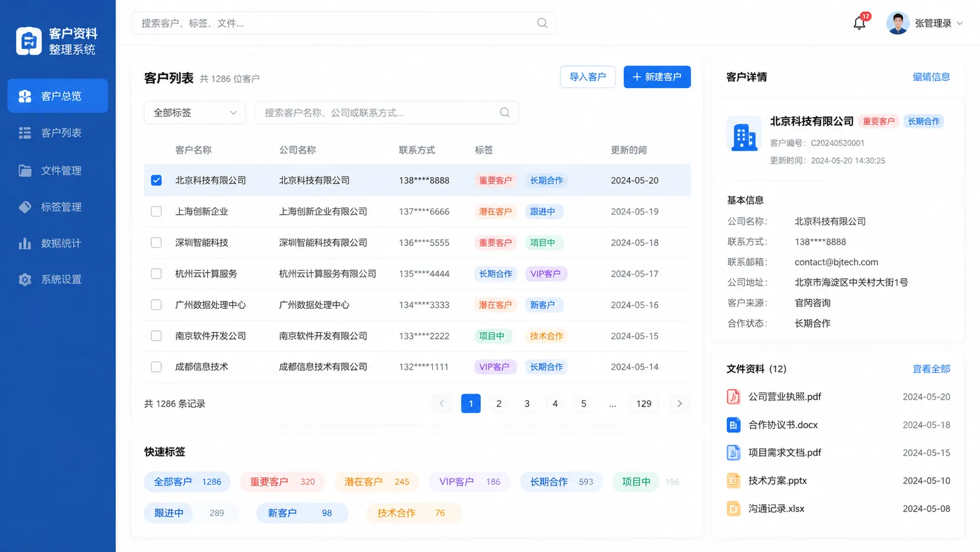
Task: Click the 技术方案.pptx file icon
Action: pyautogui.click(x=733, y=480)
